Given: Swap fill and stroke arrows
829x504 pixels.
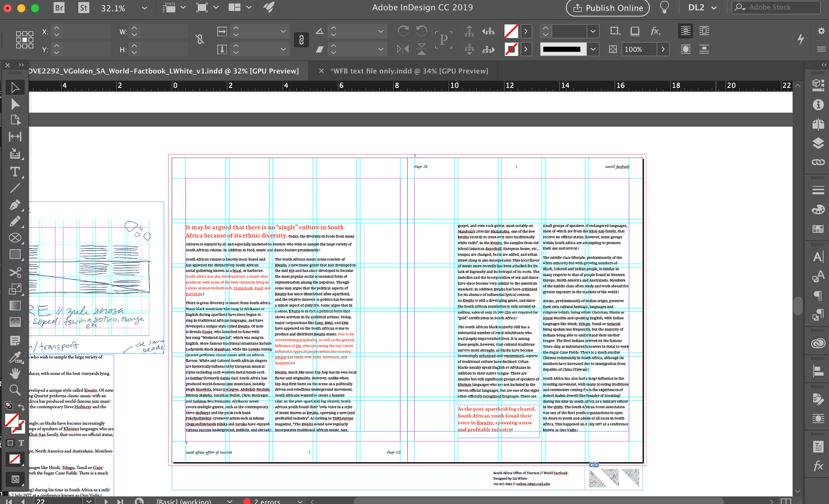Looking at the screenshot, I should pyautogui.click(x=21, y=407).
